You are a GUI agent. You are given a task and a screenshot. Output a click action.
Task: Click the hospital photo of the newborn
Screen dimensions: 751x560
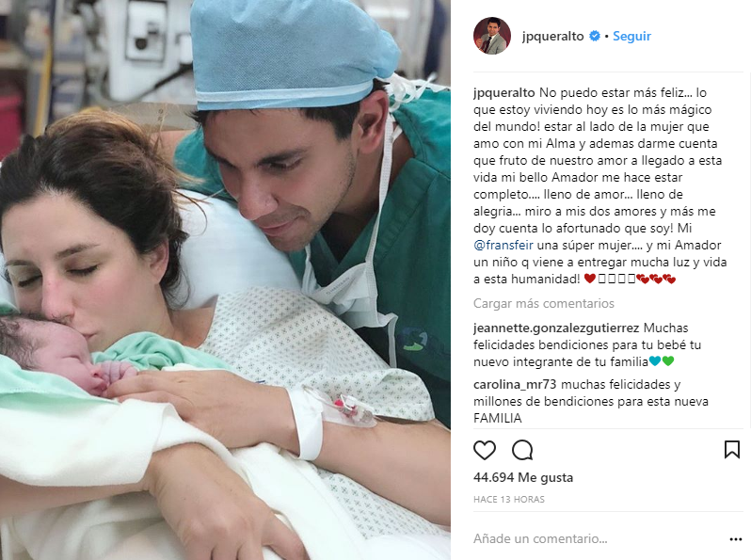(x=225, y=280)
